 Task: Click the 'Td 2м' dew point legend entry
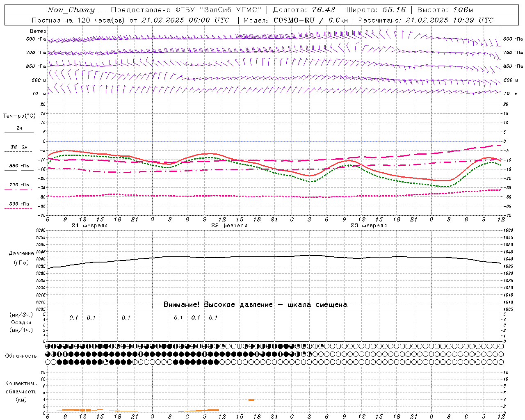19,147
